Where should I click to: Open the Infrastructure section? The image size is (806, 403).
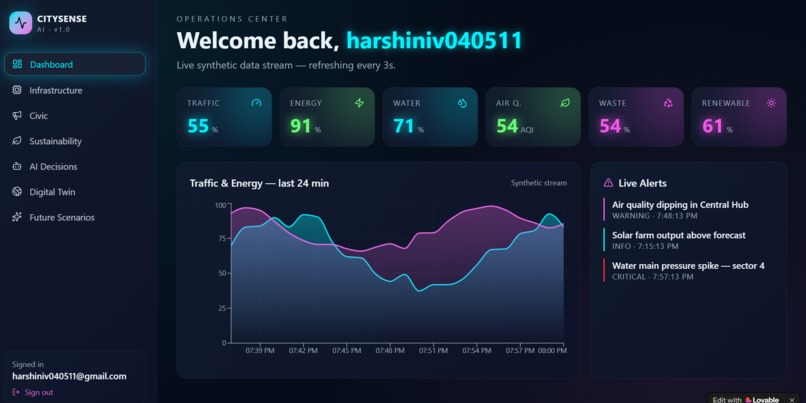click(x=75, y=90)
